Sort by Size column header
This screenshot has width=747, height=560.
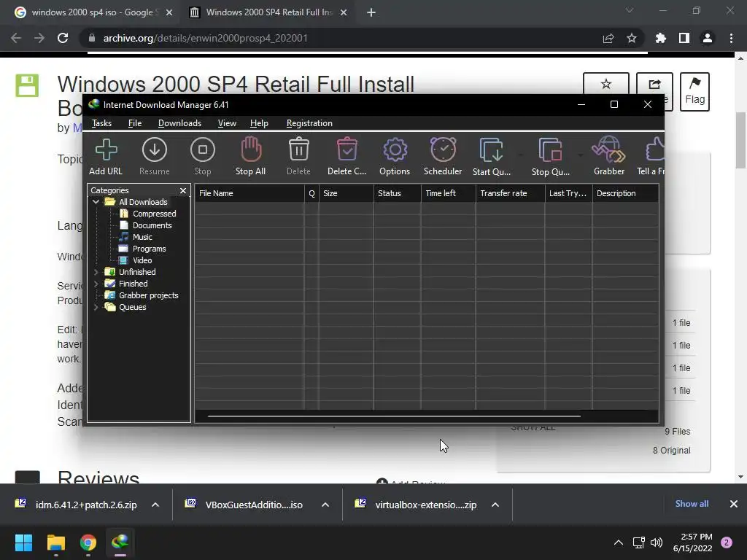[x=346, y=193]
